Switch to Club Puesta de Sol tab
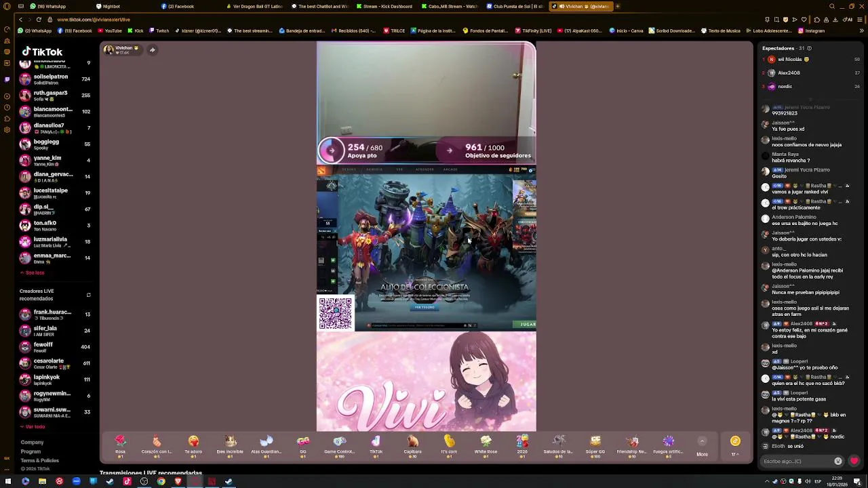The height and width of the screenshot is (488, 868). pyautogui.click(x=517, y=6)
